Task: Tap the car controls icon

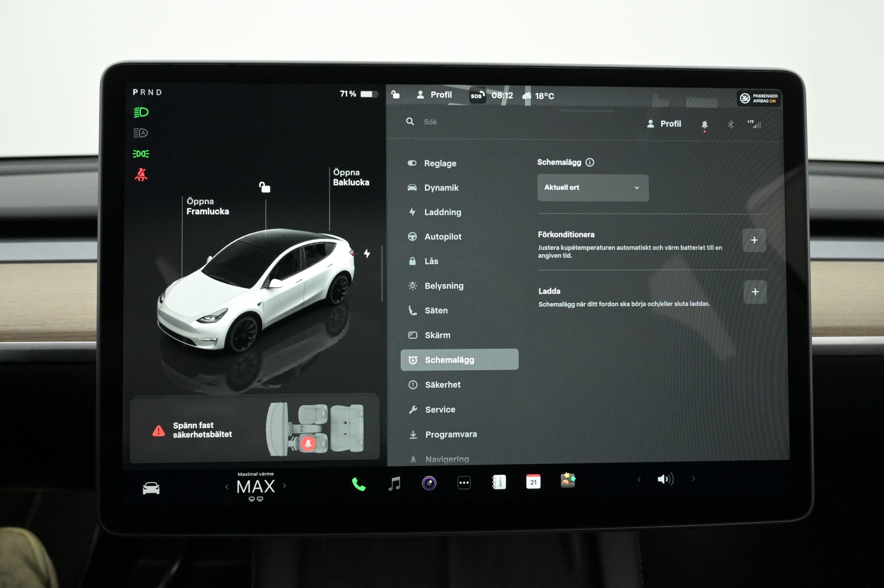Action: coord(151,488)
